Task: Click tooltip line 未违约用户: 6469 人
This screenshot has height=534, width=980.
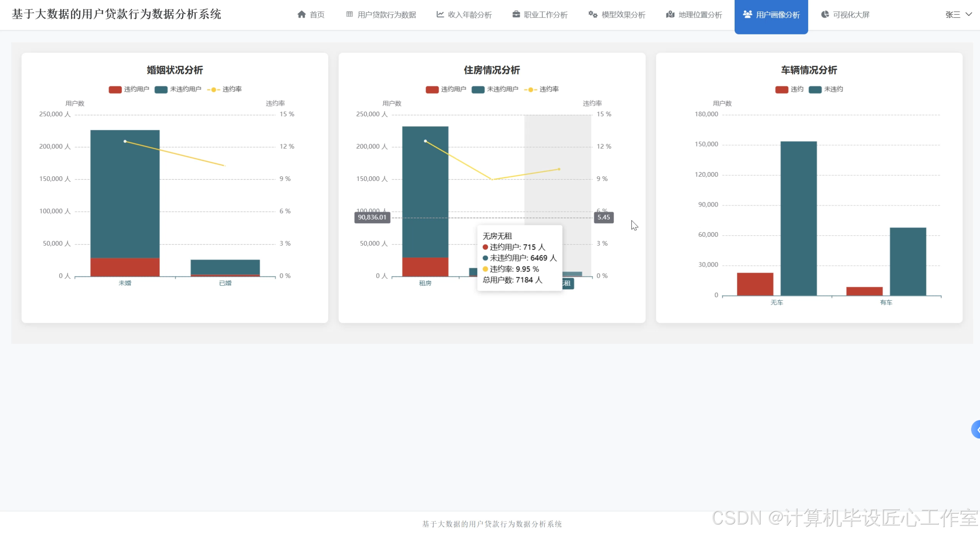Action: coord(519,258)
